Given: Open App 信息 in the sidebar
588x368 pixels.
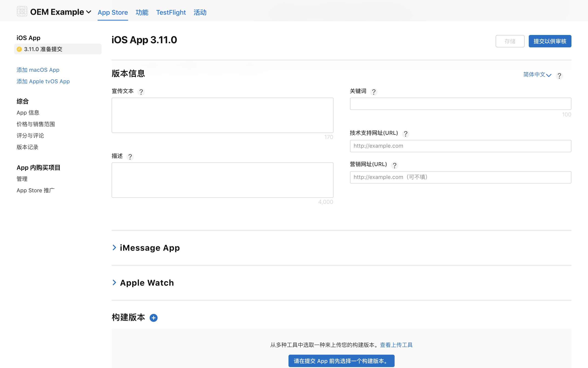Looking at the screenshot, I should 28,113.
